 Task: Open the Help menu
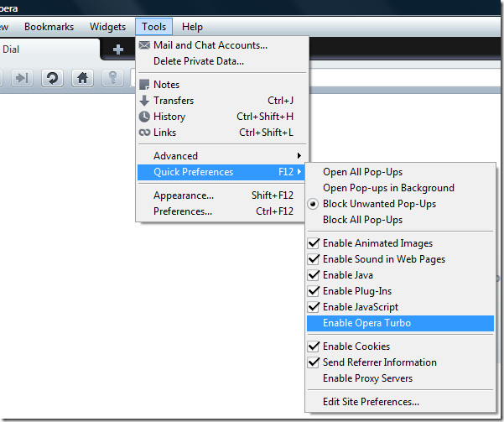pos(192,27)
